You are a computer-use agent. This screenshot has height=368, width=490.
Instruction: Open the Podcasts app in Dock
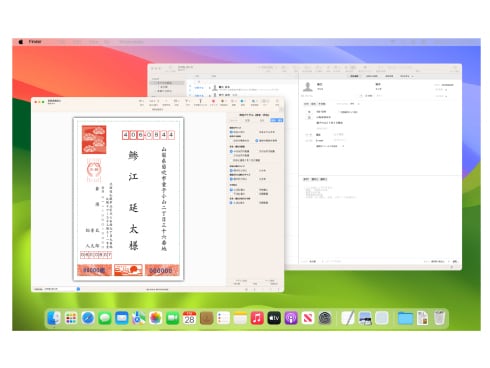click(x=291, y=318)
